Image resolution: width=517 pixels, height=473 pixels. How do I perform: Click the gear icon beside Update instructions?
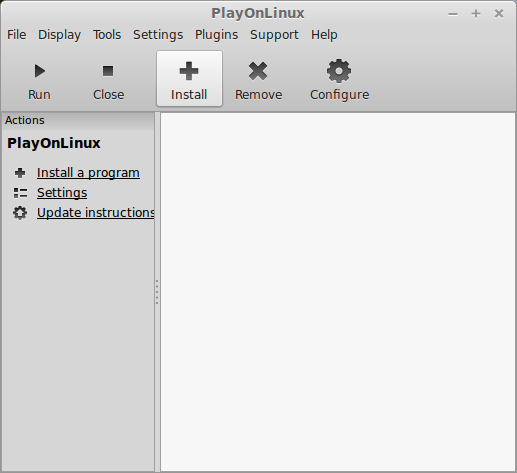pos(20,213)
